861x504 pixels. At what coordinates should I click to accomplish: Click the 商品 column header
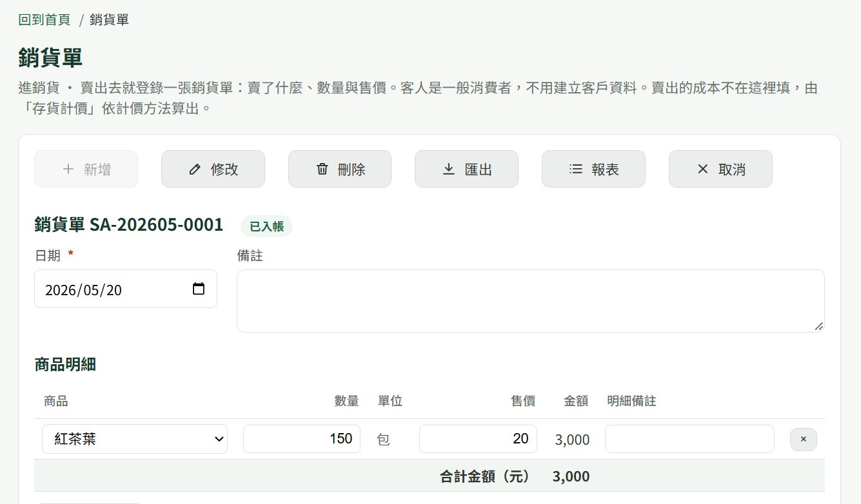pyautogui.click(x=56, y=401)
